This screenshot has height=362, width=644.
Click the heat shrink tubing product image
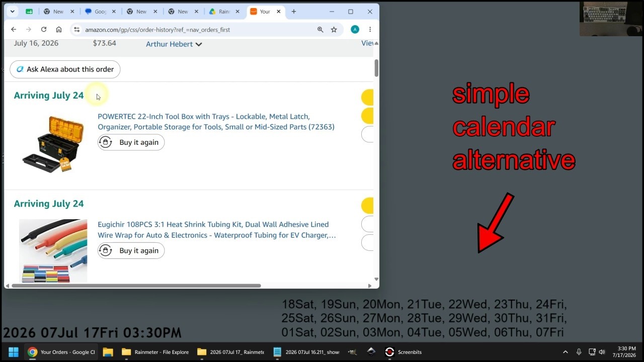tap(53, 250)
